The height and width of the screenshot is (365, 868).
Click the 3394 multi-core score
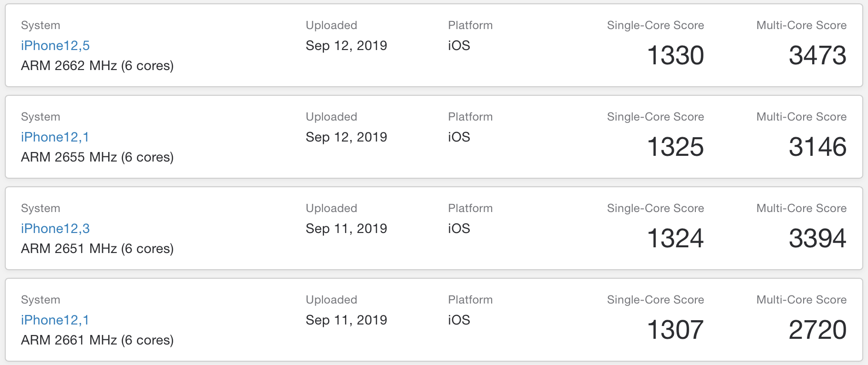pos(817,238)
